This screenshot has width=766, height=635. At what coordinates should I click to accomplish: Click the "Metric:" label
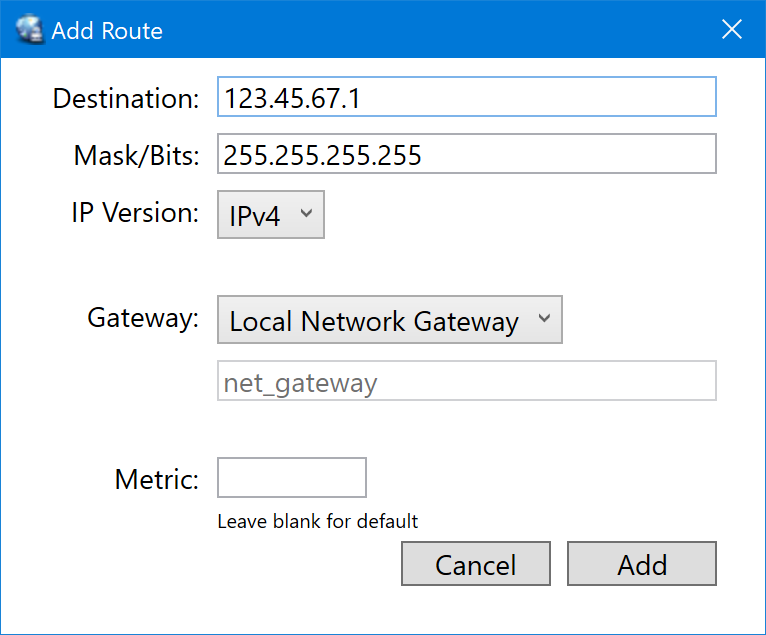[x=158, y=478]
